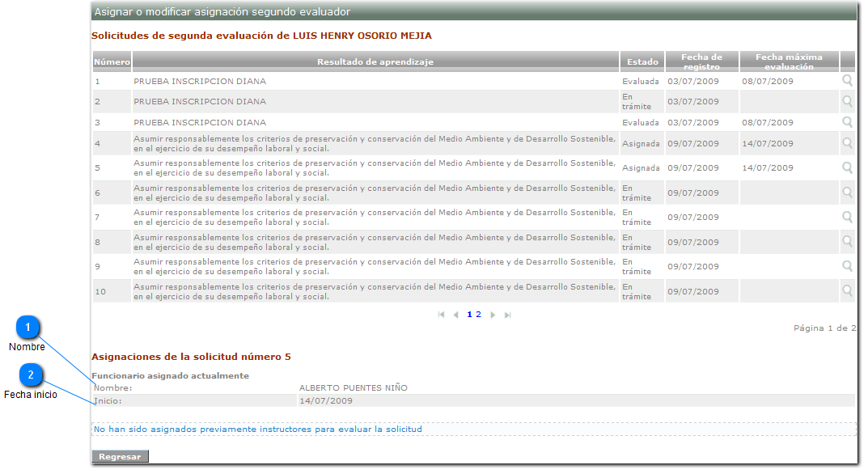Click the learning result text in row 9

pos(375,266)
